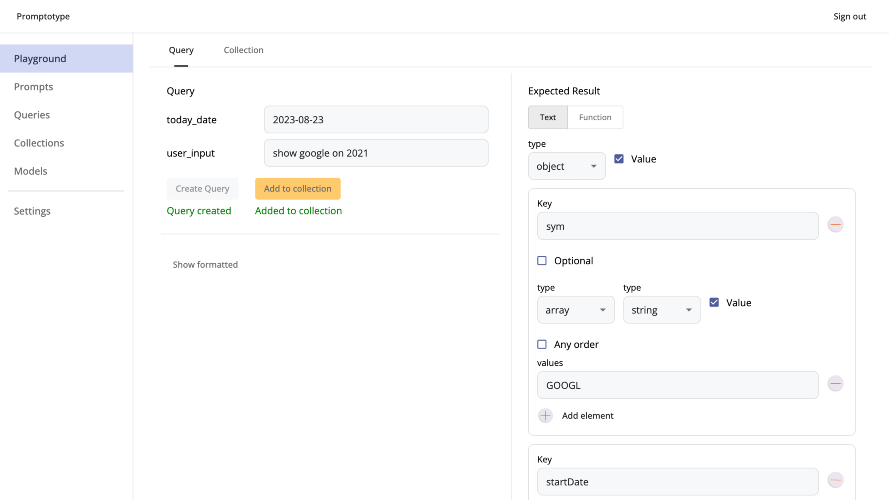This screenshot has height=500, width=889.
Task: Click the Expected Result heading
Action: coord(564,91)
